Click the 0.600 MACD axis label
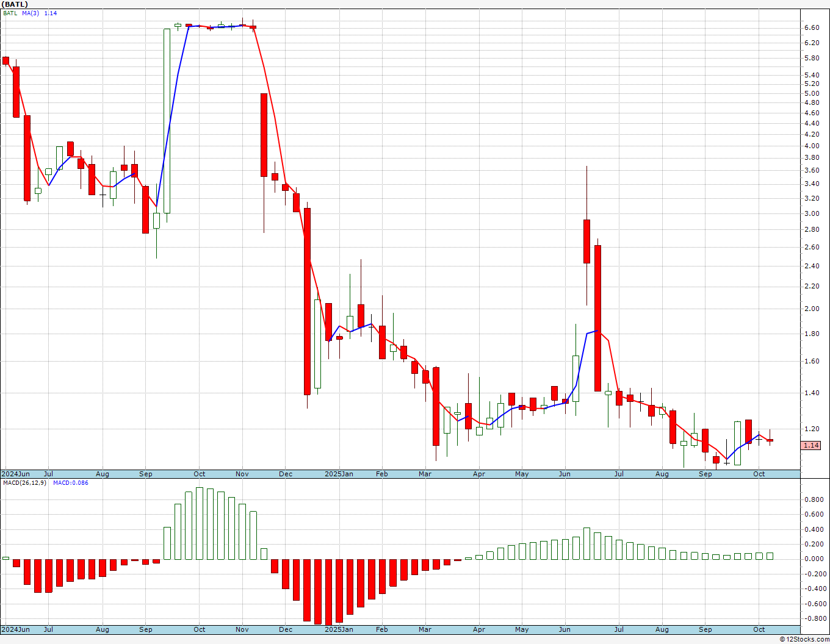Image resolution: width=830 pixels, height=644 pixels. pos(814,514)
